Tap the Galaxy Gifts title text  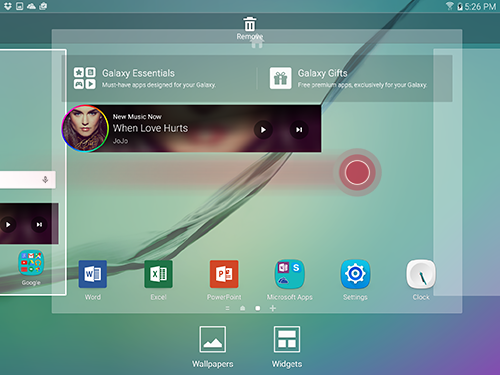click(322, 73)
